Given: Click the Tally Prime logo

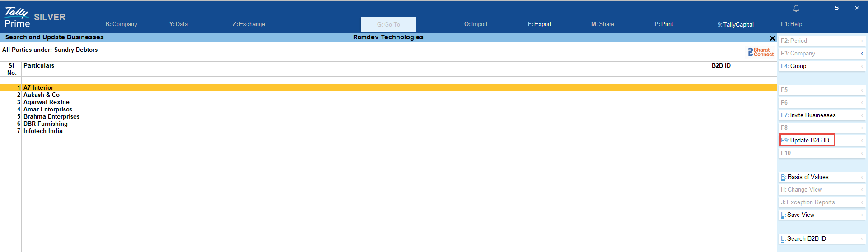Looking at the screenshot, I should [x=17, y=18].
